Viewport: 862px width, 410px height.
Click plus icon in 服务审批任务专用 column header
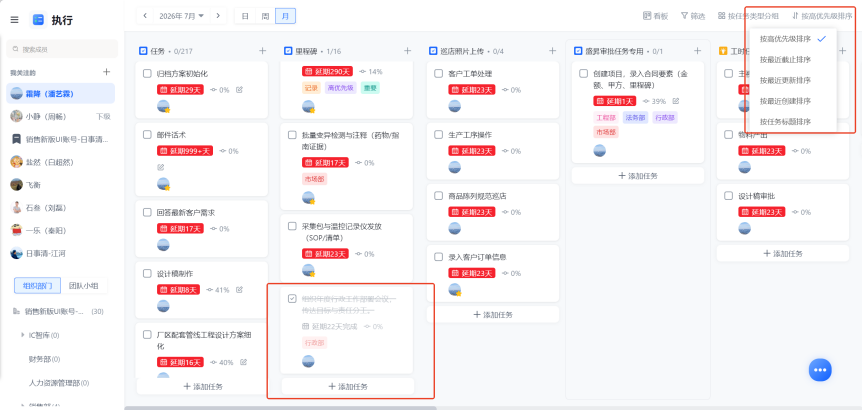(x=698, y=51)
